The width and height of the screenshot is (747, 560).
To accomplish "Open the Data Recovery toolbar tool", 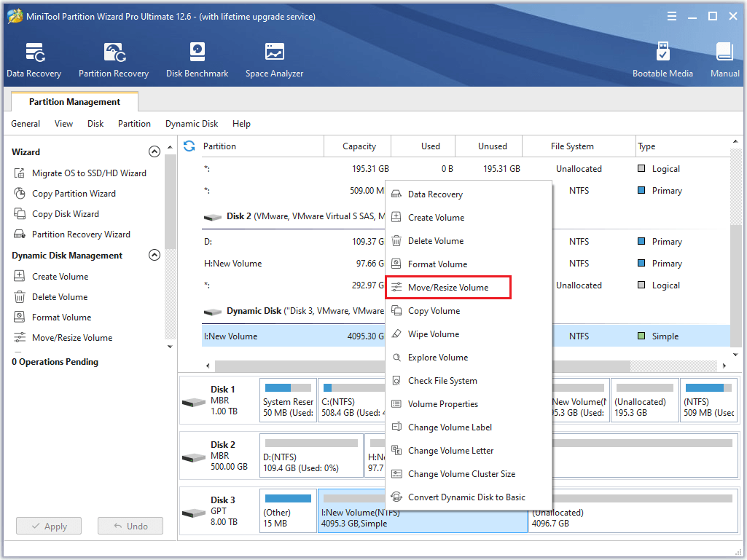I will click(x=34, y=60).
